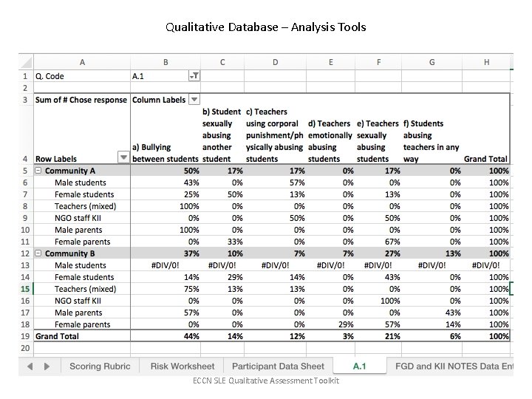
Task: Open the Q. Code filter dropdown
Action: (x=194, y=76)
